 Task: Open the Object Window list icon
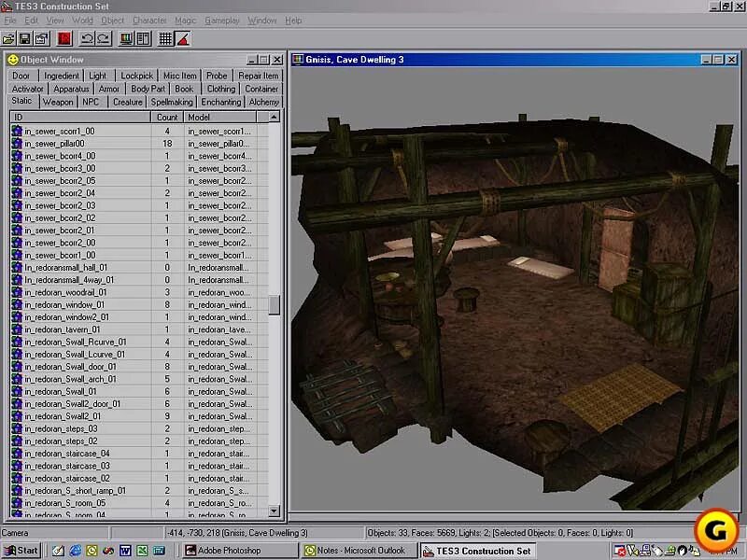pos(143,38)
